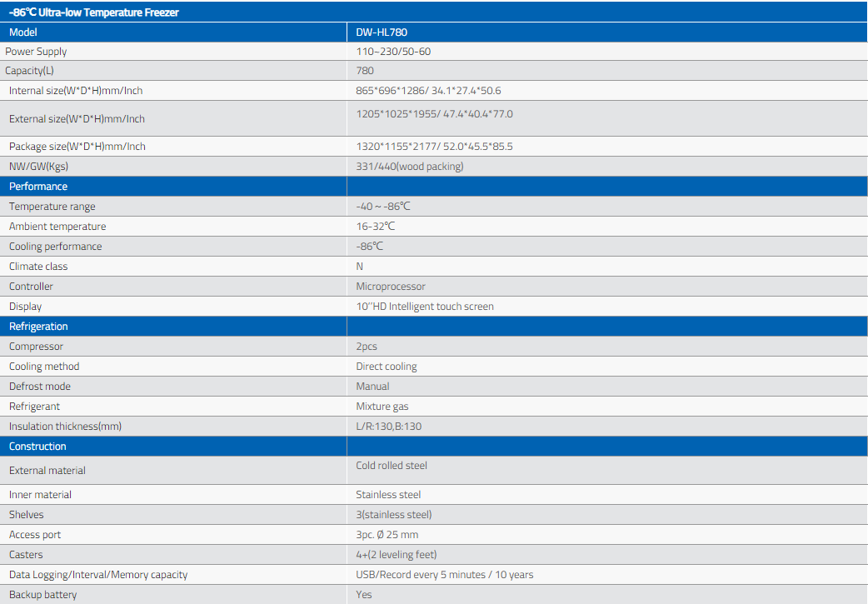
Task: Click the Backup battery Yes value
Action: point(364,595)
